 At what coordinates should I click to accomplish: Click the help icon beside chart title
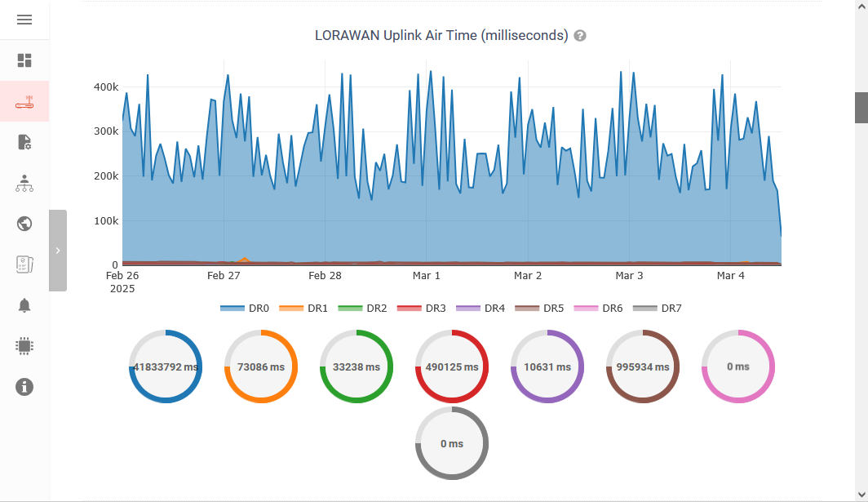click(x=580, y=36)
